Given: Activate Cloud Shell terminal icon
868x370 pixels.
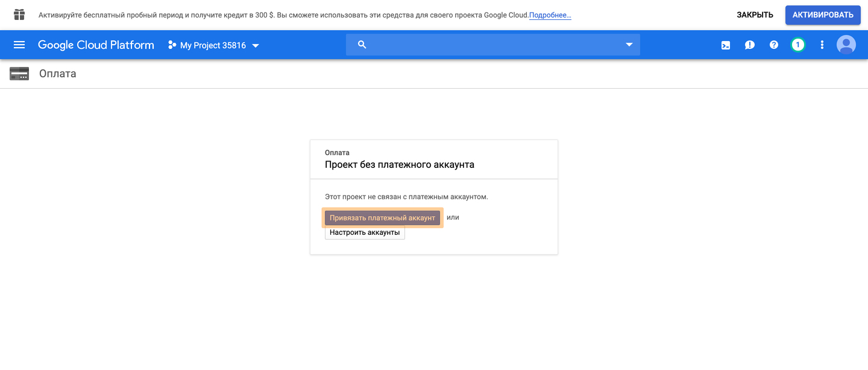Looking at the screenshot, I should (726, 45).
